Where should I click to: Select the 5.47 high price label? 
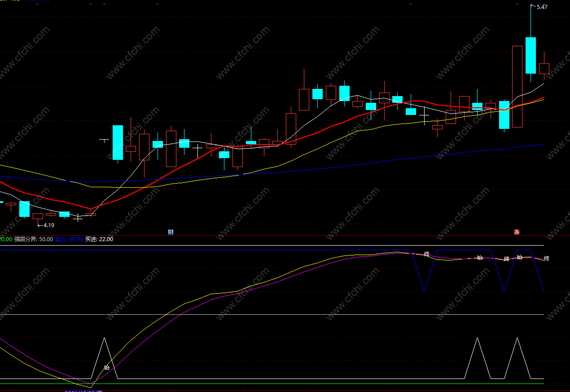click(542, 7)
